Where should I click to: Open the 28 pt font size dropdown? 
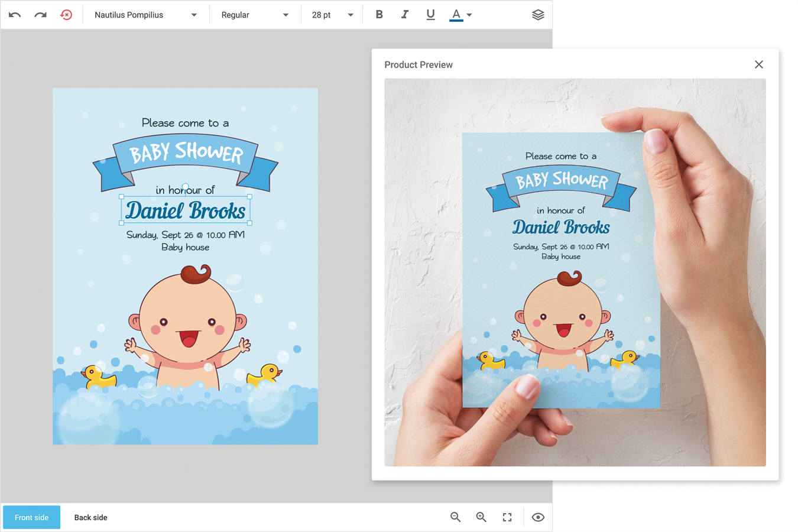[x=332, y=15]
